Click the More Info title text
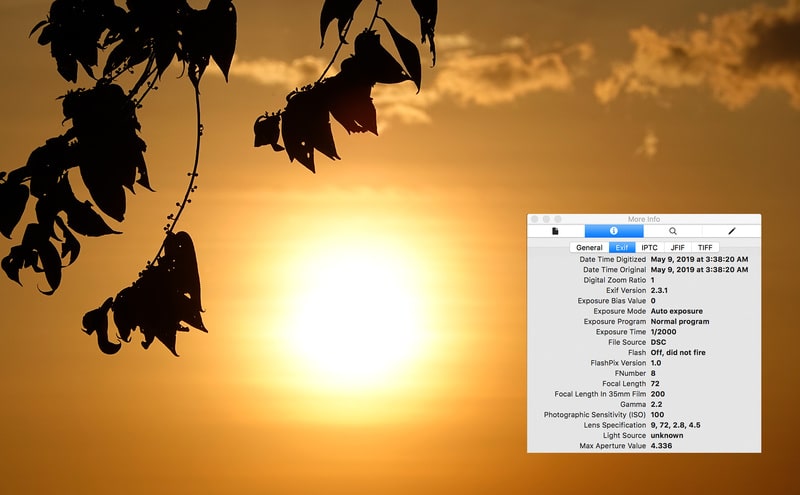 644,219
